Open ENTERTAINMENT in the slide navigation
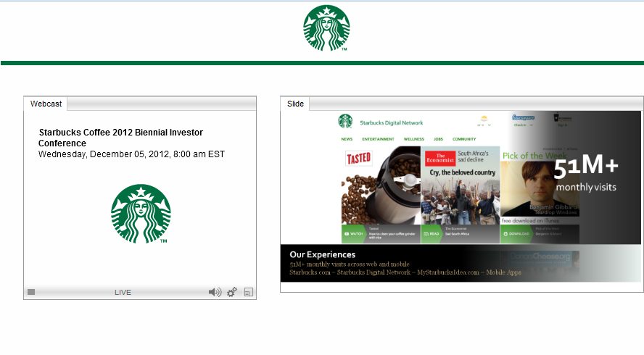 coord(378,139)
